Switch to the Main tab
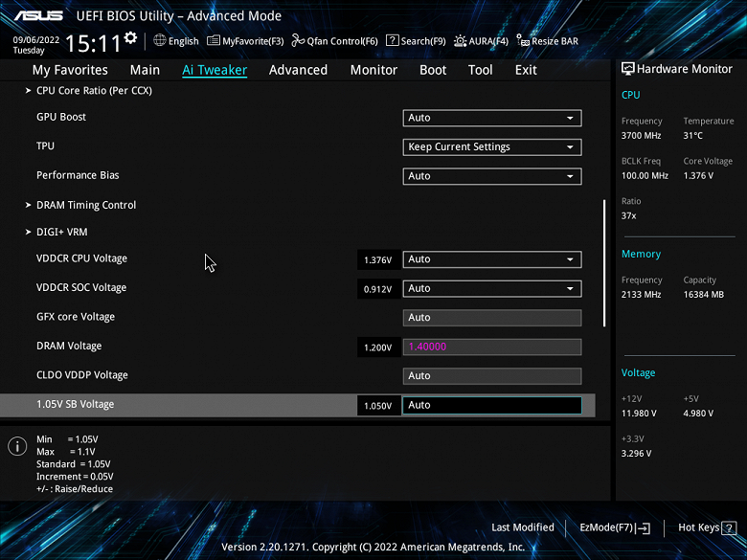The width and height of the screenshot is (747, 560). click(145, 70)
